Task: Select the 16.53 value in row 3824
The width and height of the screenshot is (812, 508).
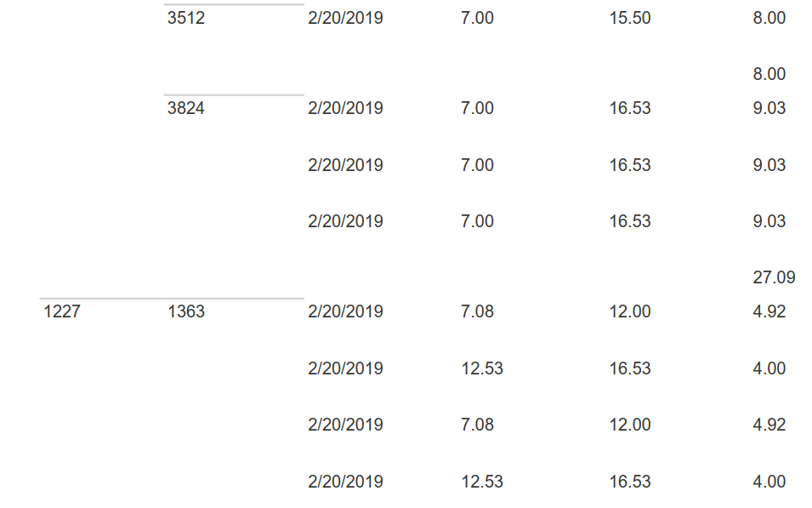Action: point(630,108)
